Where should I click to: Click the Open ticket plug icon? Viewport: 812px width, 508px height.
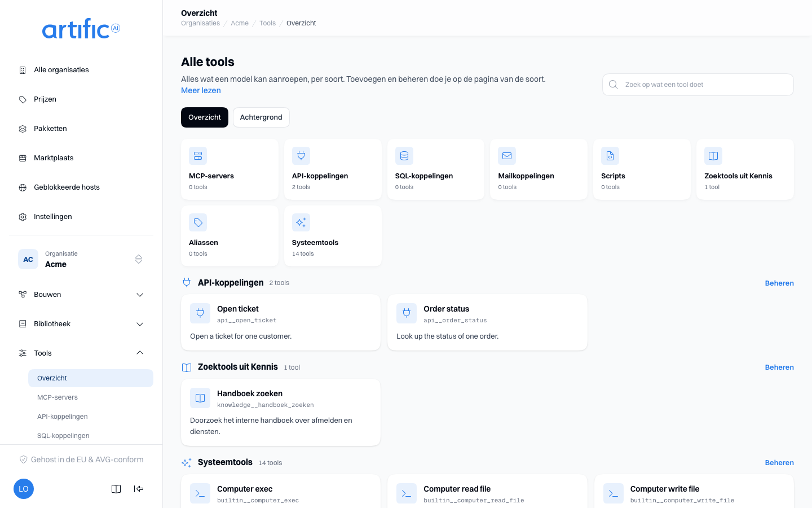click(x=200, y=313)
